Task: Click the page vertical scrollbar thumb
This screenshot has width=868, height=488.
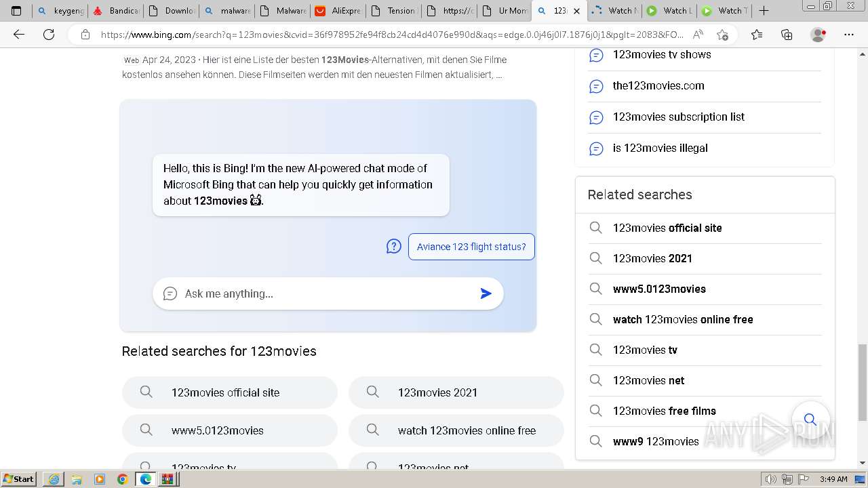Action: 862,382
